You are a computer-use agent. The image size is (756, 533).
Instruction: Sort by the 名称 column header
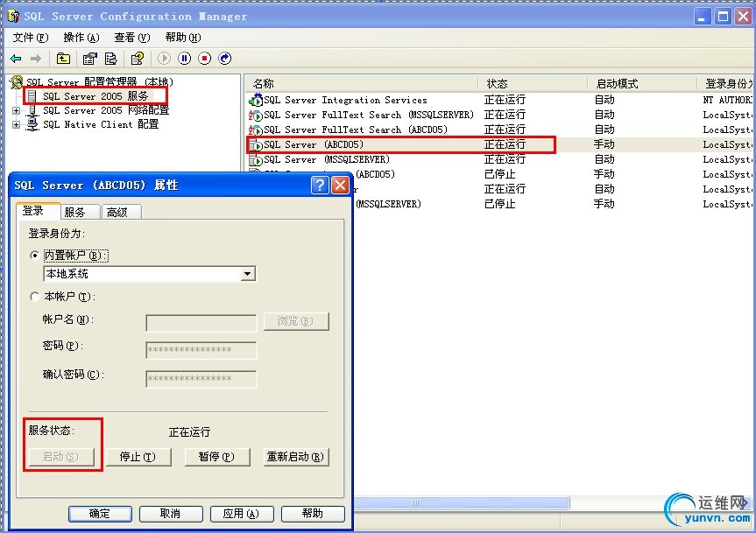tap(362, 84)
